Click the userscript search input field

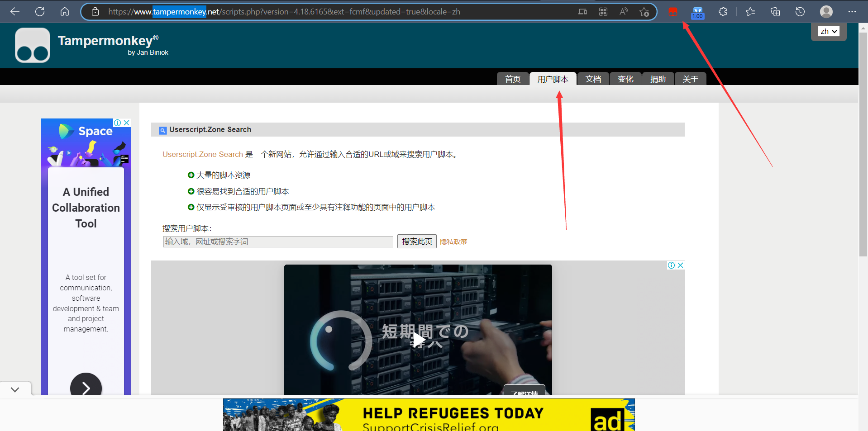click(278, 242)
